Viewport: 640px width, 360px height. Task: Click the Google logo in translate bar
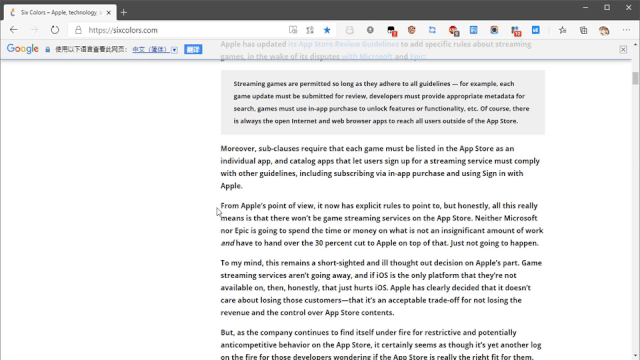(23, 49)
